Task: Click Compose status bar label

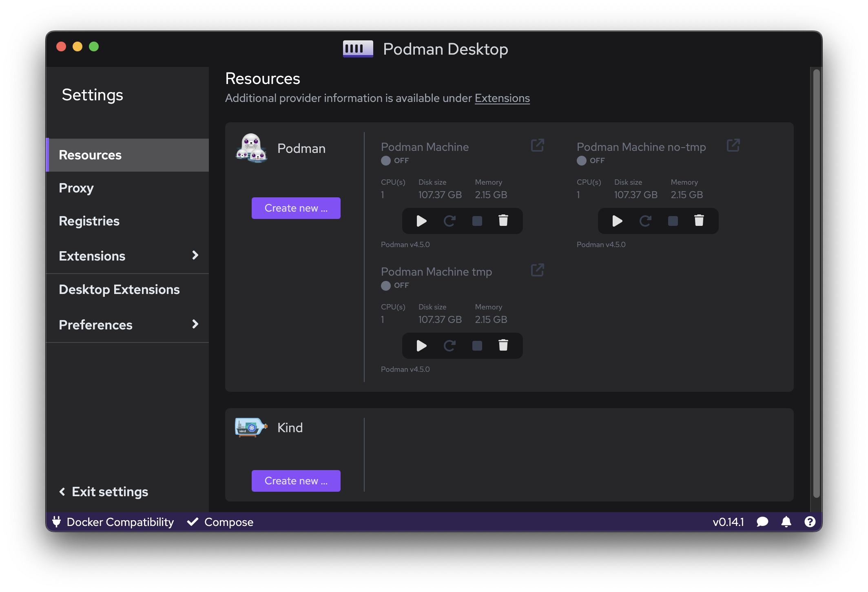Action: 229,522
